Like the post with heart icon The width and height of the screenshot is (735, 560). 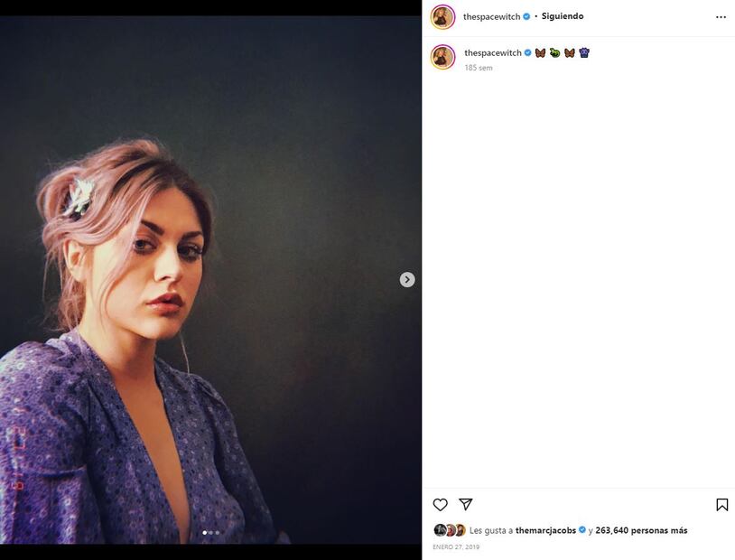[440, 505]
